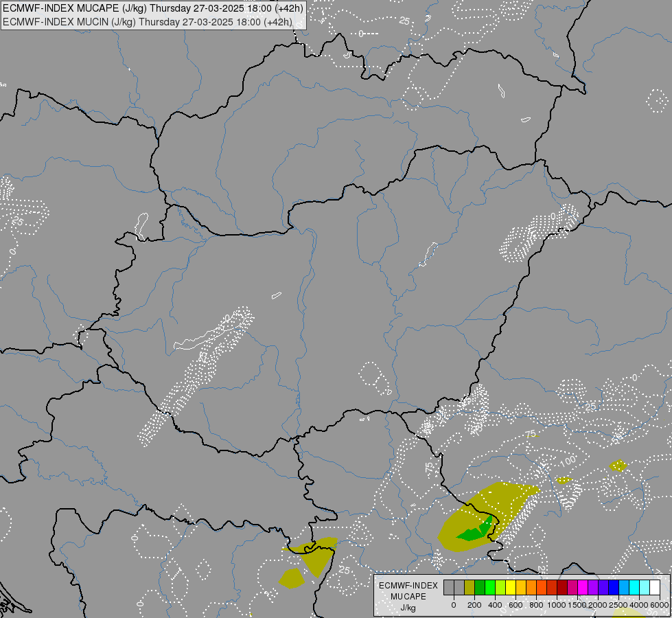
Task: Pick the yellow-green legend swatch
Action: (x=500, y=587)
